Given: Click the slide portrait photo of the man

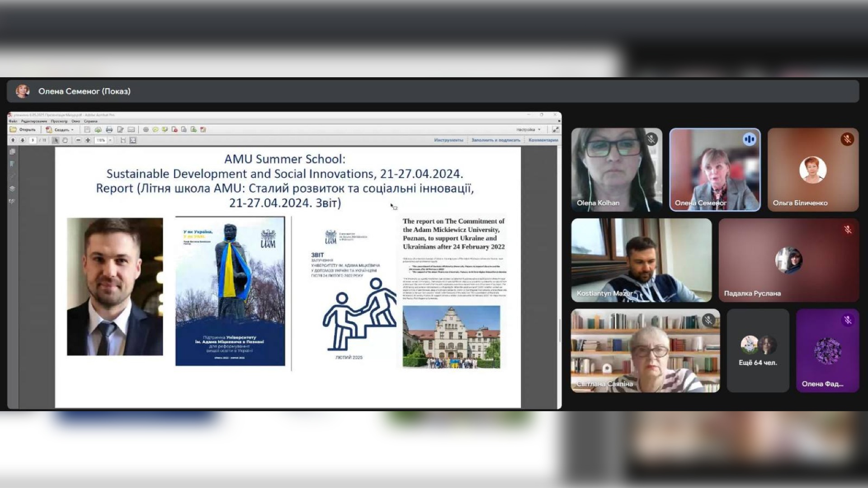Looking at the screenshot, I should pyautogui.click(x=115, y=286).
